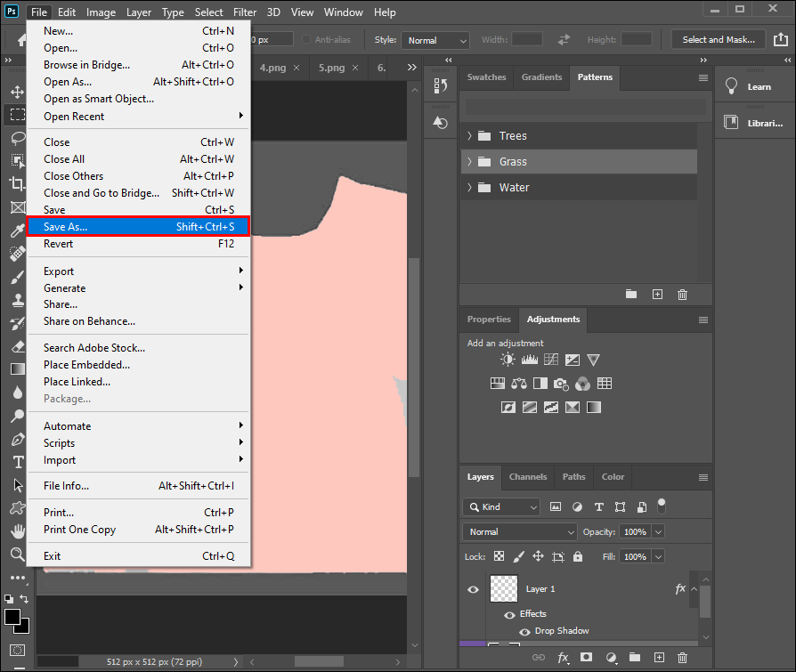Switch to the Channels tab
Viewport: 796px width, 672px height.
click(x=528, y=477)
